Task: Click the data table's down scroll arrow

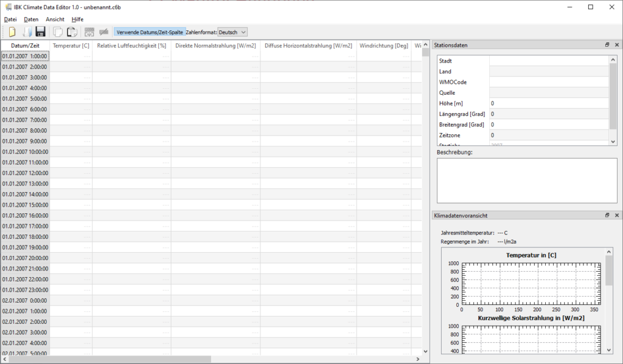Action: [425, 351]
